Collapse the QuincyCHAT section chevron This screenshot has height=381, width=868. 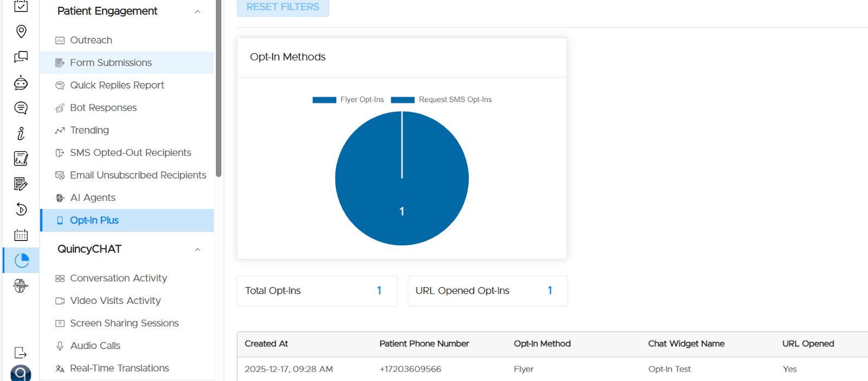point(197,250)
